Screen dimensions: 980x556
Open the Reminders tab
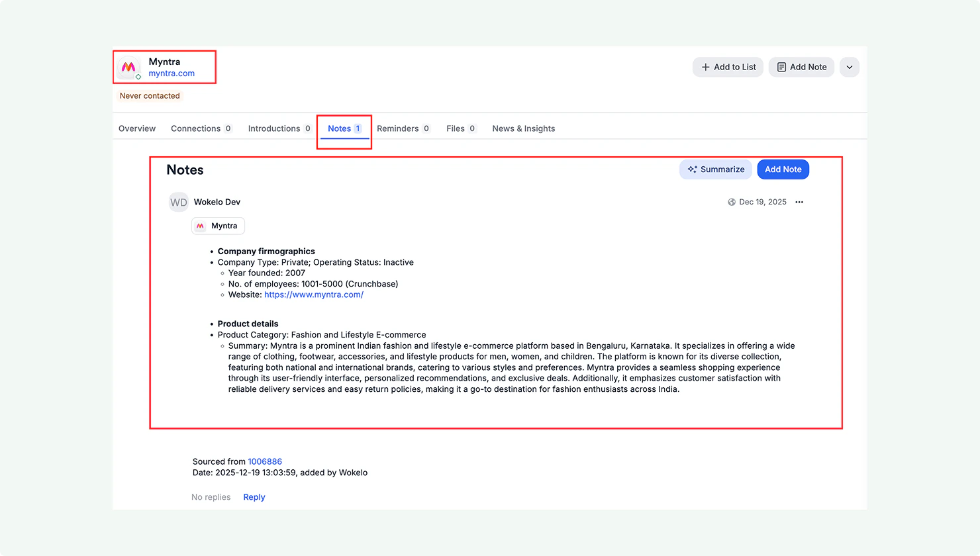pyautogui.click(x=403, y=128)
